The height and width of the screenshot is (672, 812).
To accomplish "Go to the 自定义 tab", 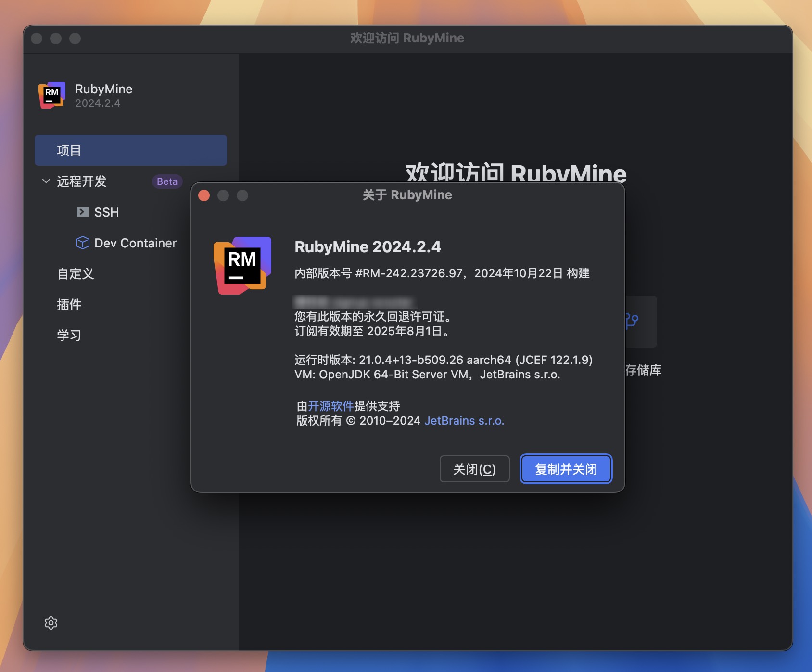I will 76,274.
